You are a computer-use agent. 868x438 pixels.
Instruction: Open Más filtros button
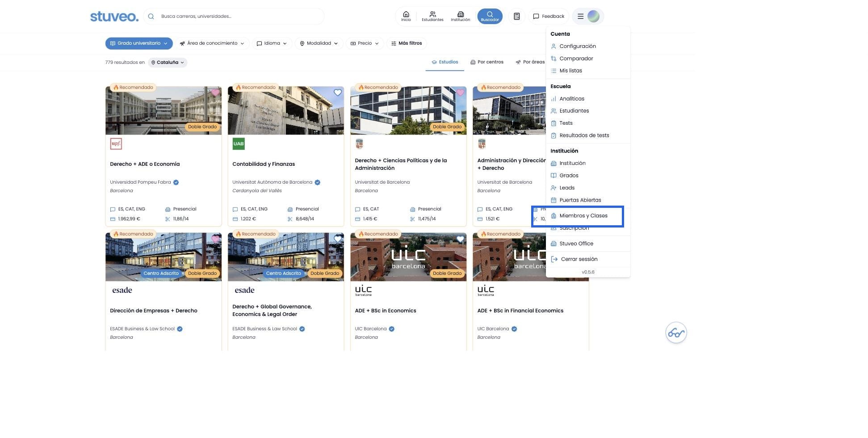point(407,43)
